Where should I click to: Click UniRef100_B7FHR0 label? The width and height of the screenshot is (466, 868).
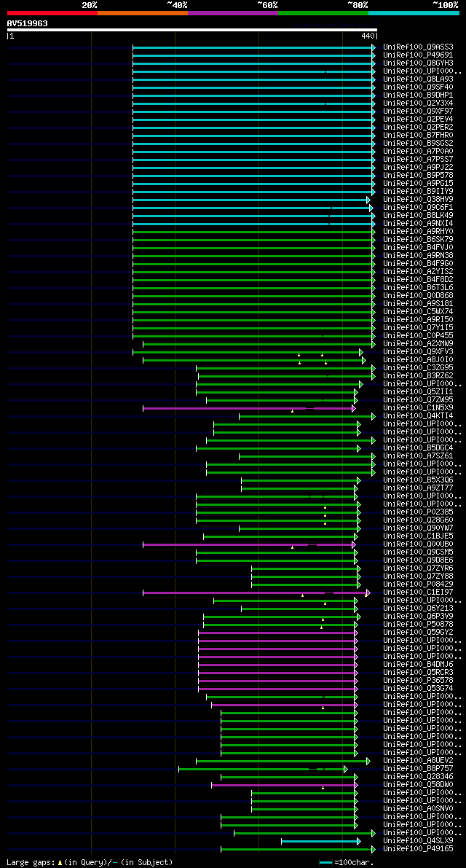(x=418, y=136)
